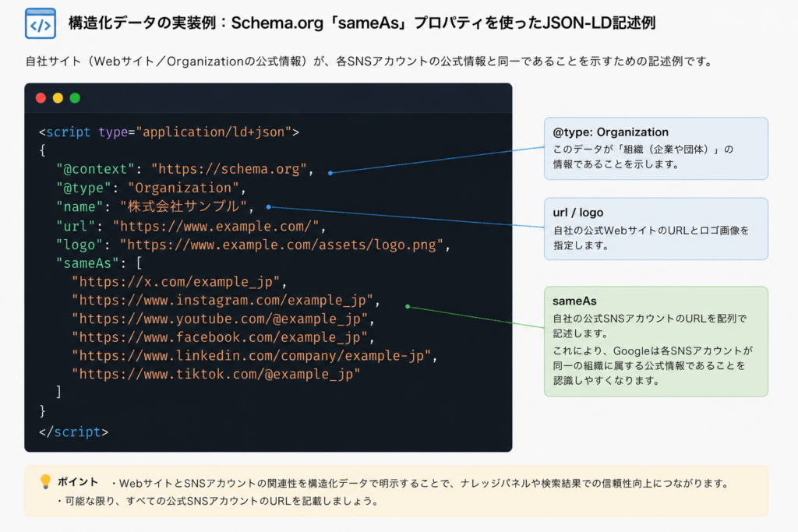Click callout text 自社の公式WebサイトのURLとロゴ画像を

click(651, 231)
